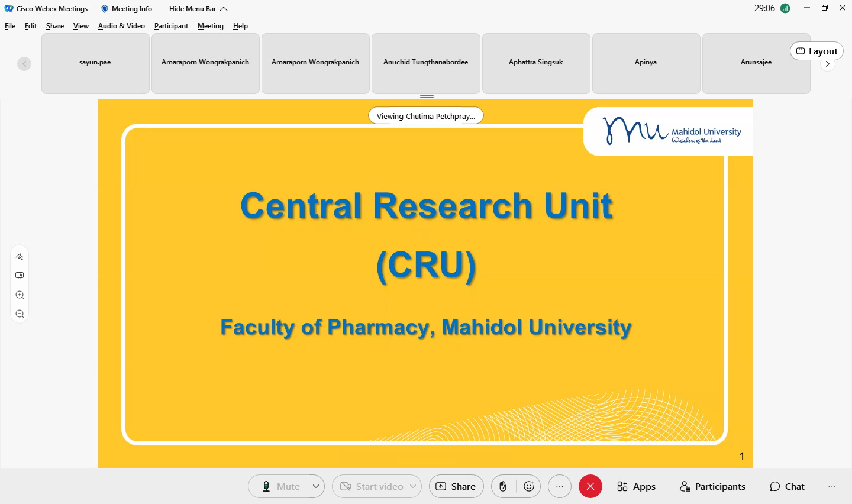Click the green connection status icon
Viewport: 852px width, 504px height.
pos(785,8)
